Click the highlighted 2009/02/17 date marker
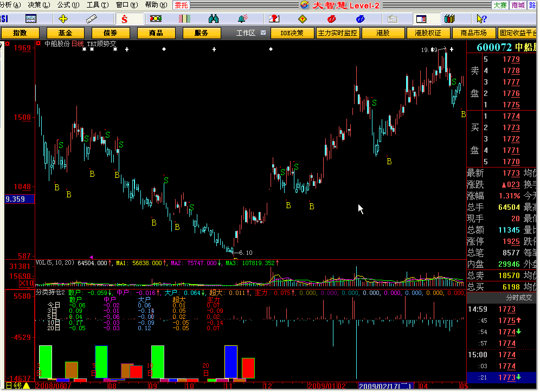The width and height of the screenshot is (540, 392). tap(385, 386)
